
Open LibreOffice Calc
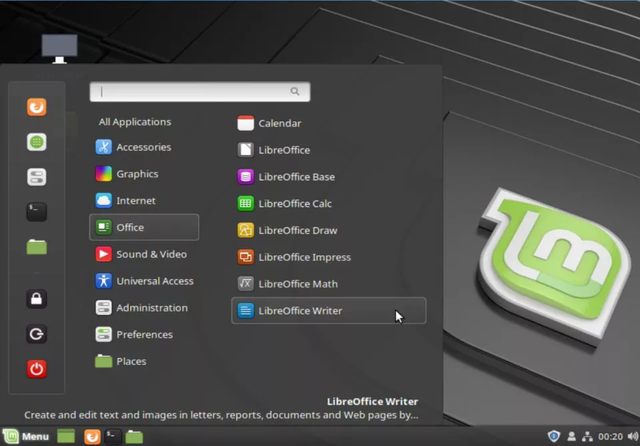[x=295, y=203]
